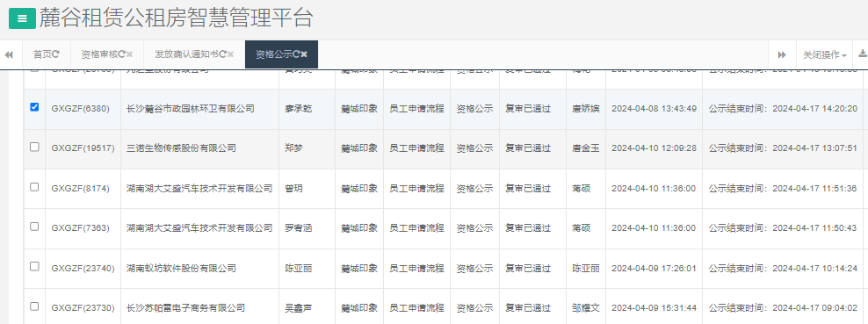Click applicant name 曾玥
The height and width of the screenshot is (324, 868).
[294, 189]
